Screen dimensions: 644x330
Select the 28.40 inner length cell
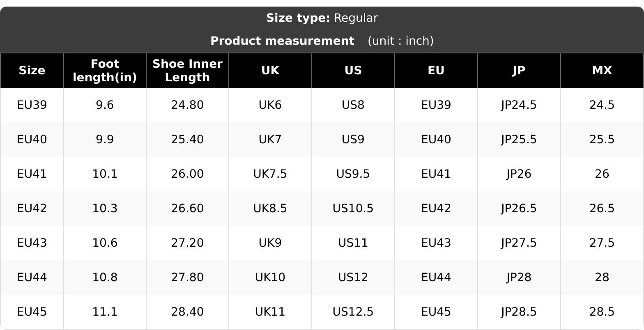[187, 312]
